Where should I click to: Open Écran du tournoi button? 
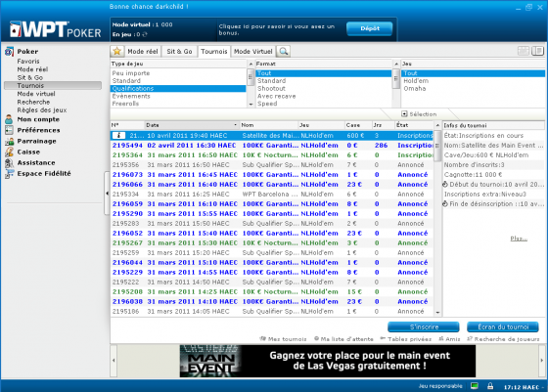tap(503, 327)
